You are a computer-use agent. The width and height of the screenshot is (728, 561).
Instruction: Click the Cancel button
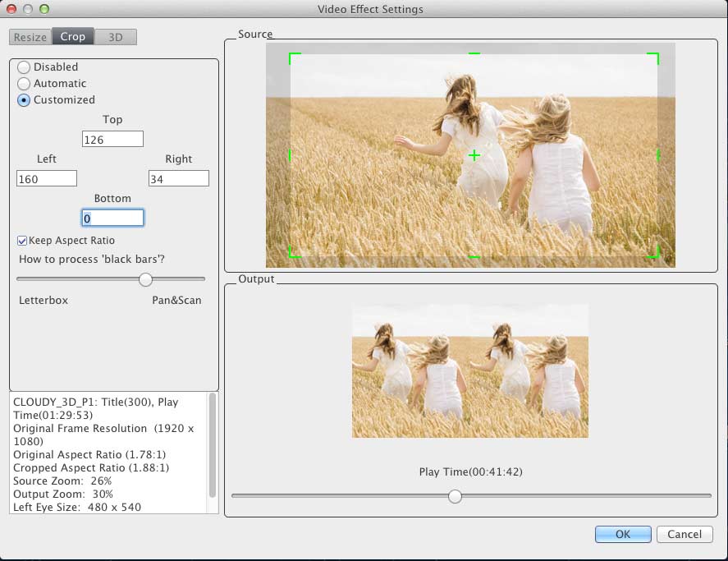point(684,534)
